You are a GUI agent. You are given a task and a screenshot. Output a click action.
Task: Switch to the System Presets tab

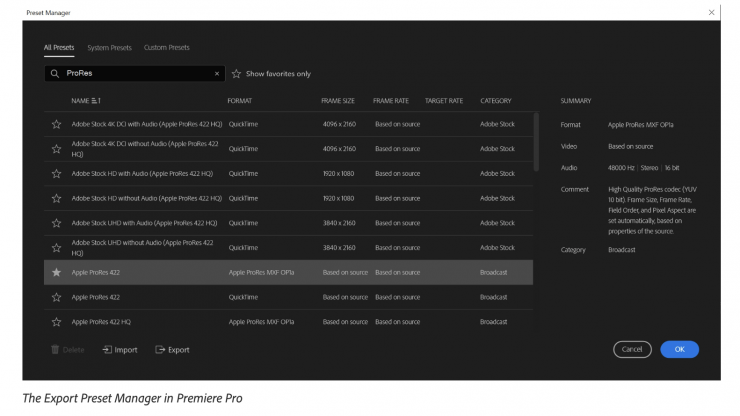tap(109, 47)
